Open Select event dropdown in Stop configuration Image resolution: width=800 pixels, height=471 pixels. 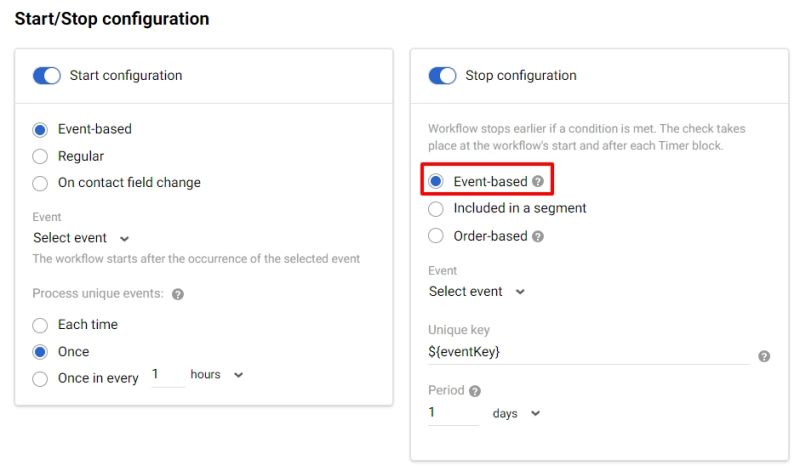(477, 291)
